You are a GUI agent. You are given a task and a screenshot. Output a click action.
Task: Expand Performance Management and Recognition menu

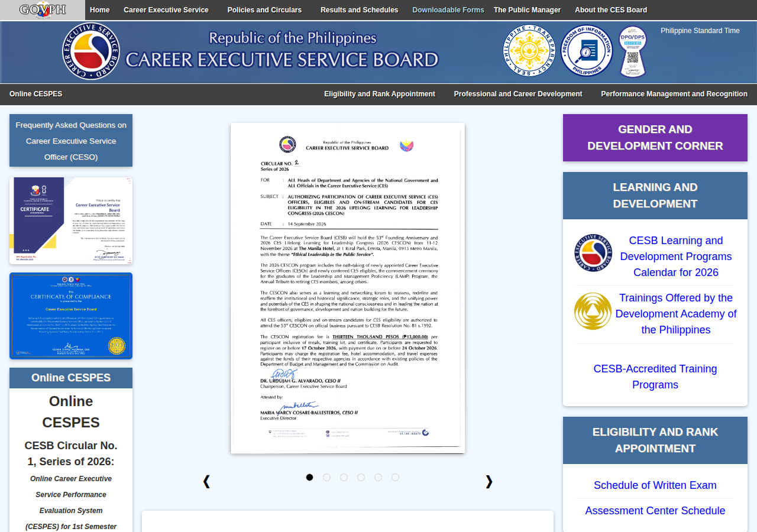[x=674, y=94]
